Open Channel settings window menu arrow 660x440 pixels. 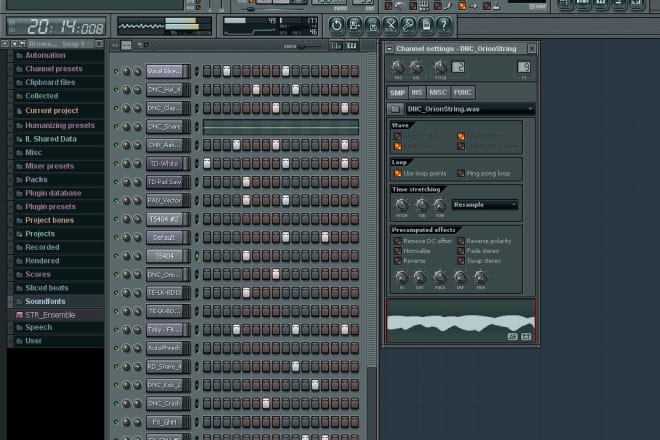tap(389, 49)
